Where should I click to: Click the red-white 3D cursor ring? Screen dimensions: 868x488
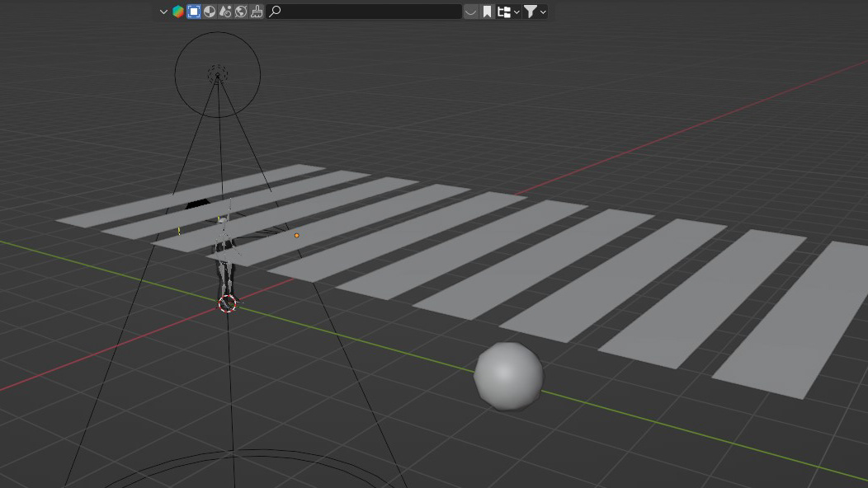228,303
